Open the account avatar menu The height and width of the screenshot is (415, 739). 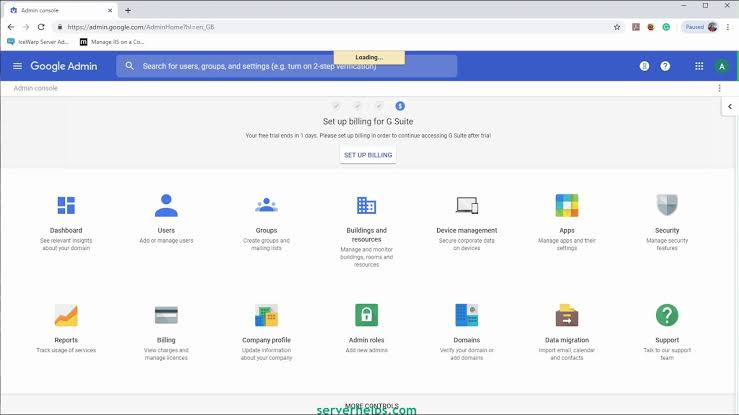click(721, 66)
